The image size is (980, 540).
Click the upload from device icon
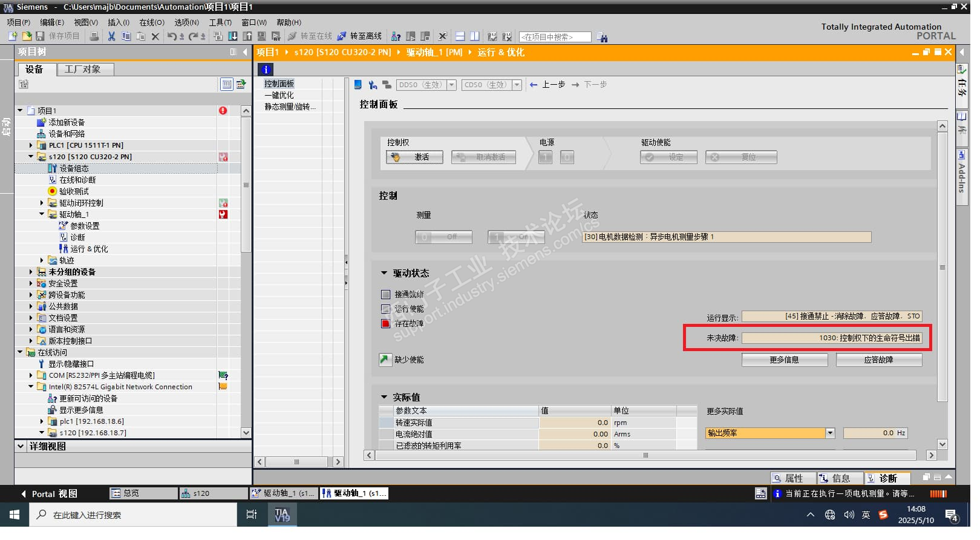click(247, 36)
